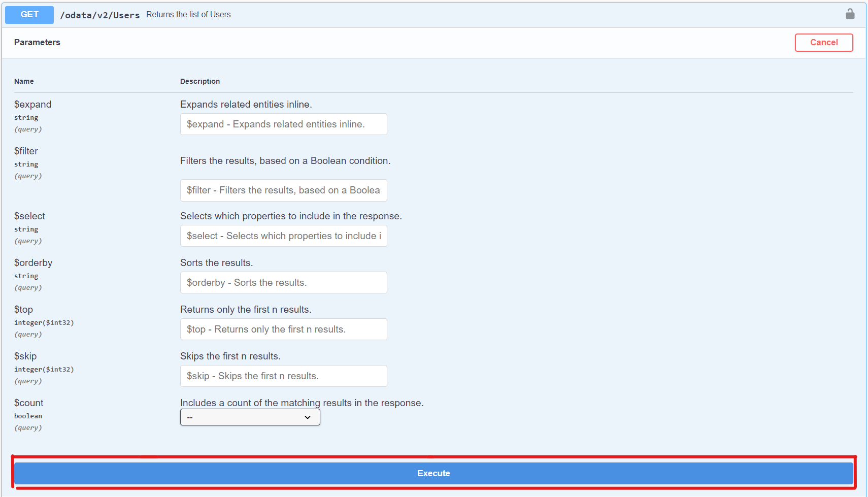868x497 pixels.
Task: Click the $top parameter name label
Action: point(23,310)
